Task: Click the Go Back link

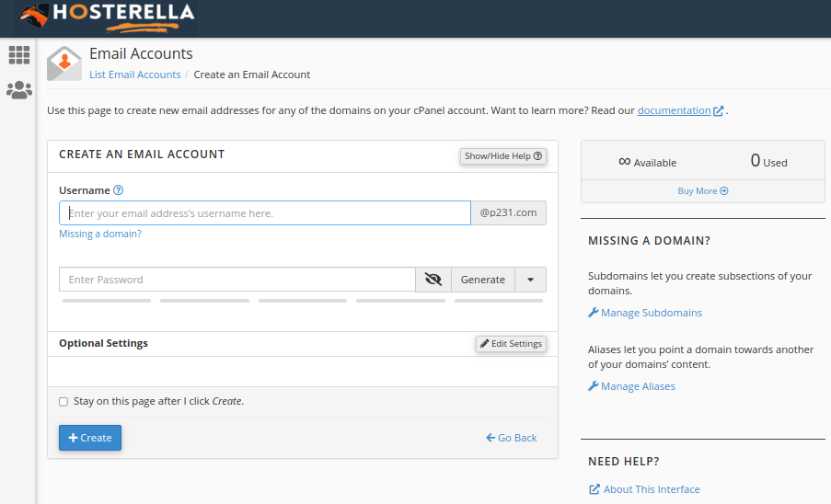Action: pos(512,438)
